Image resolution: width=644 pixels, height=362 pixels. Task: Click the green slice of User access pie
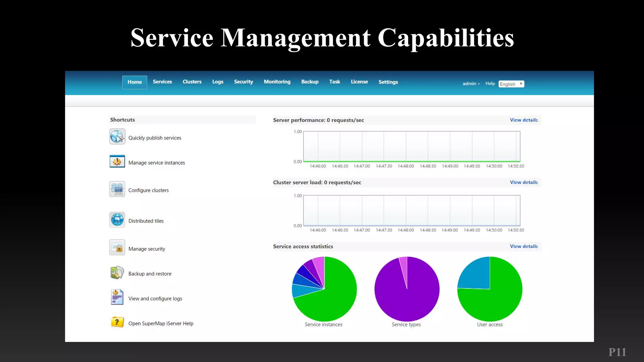pyautogui.click(x=500, y=299)
